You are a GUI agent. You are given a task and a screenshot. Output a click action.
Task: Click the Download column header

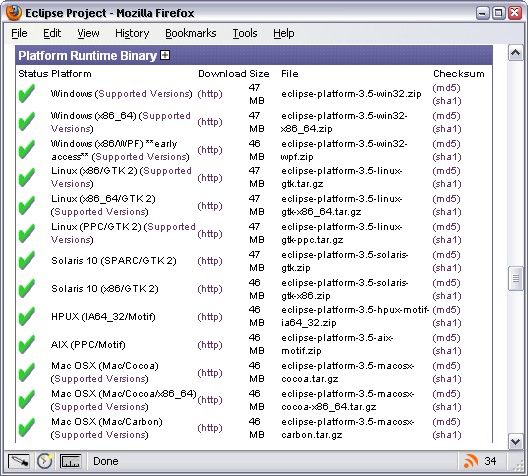pos(222,74)
